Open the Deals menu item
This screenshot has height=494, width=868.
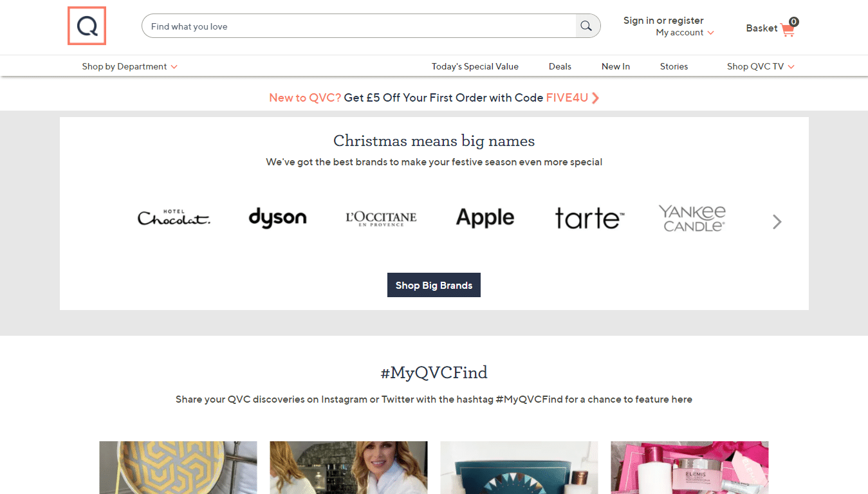(560, 66)
